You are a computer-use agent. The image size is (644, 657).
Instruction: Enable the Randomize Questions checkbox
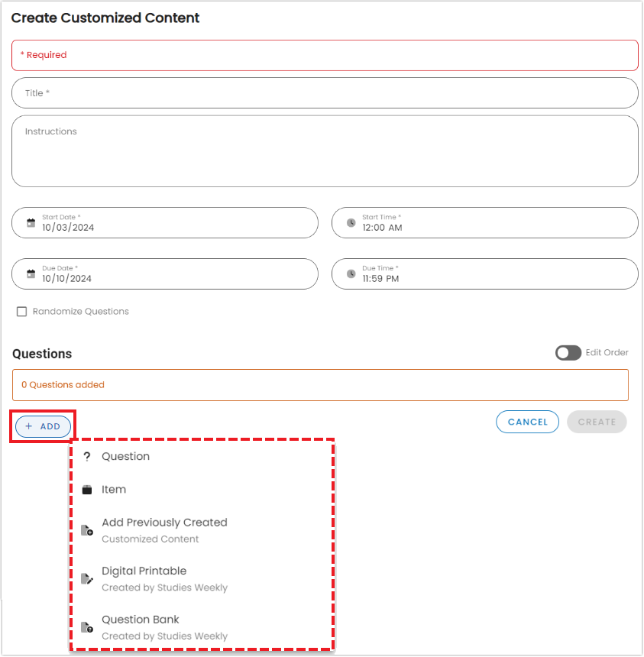[x=22, y=312]
